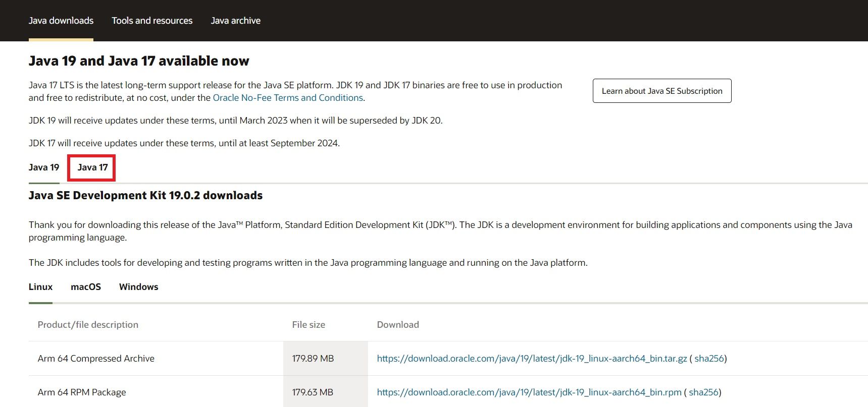
Task: Click the Download column header
Action: pos(398,325)
